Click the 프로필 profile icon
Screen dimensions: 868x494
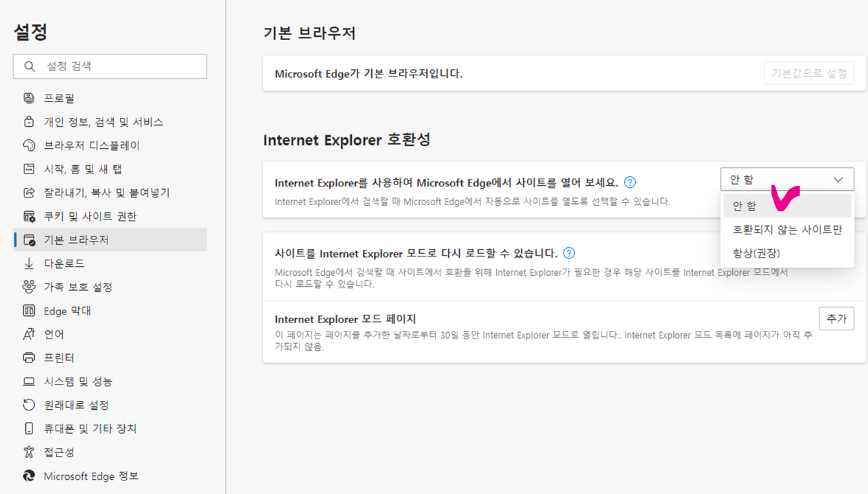pos(28,98)
